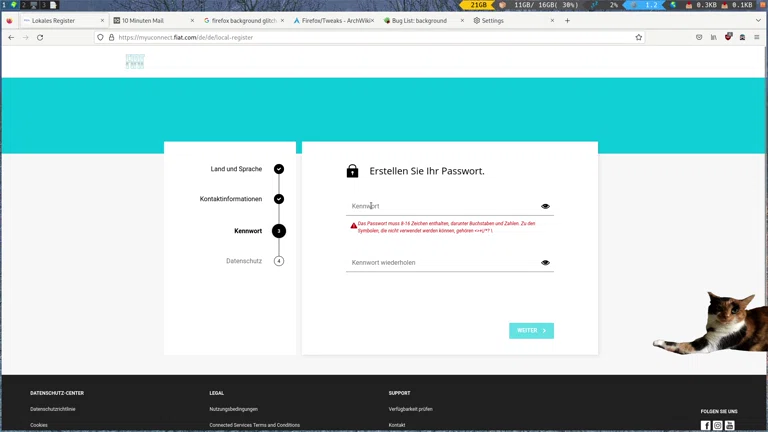List all tabs dropdown arrow
Screen dimensions: 768x432
click(x=758, y=21)
